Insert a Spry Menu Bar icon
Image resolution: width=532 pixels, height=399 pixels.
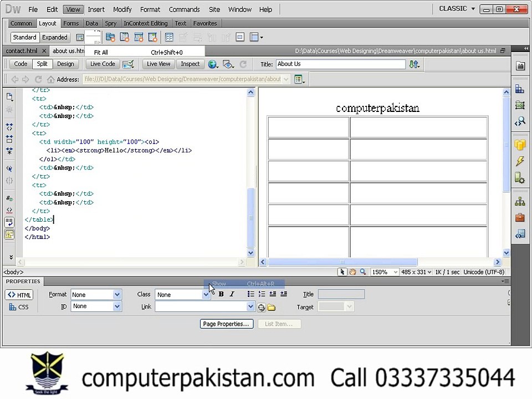[110, 37]
